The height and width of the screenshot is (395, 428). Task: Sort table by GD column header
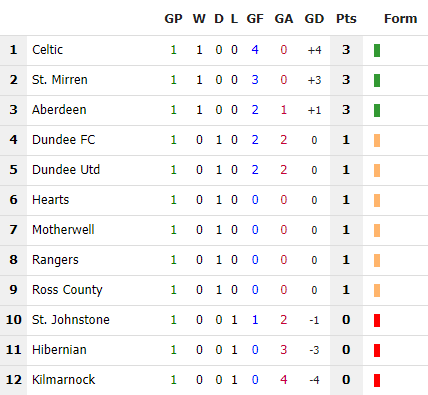point(314,19)
